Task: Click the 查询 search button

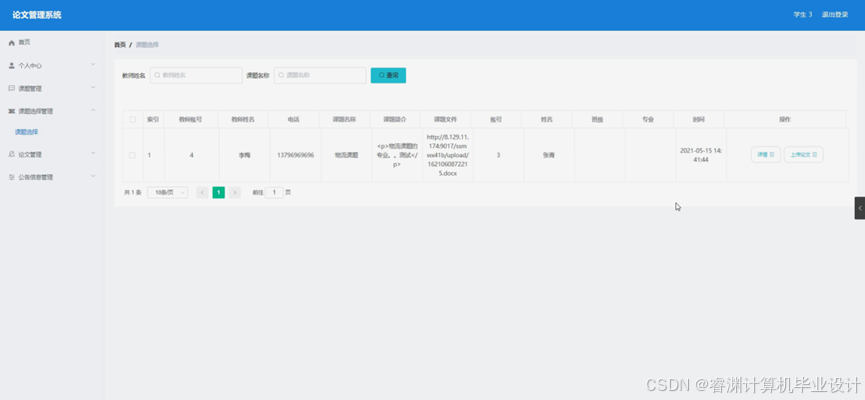Action: coord(388,76)
